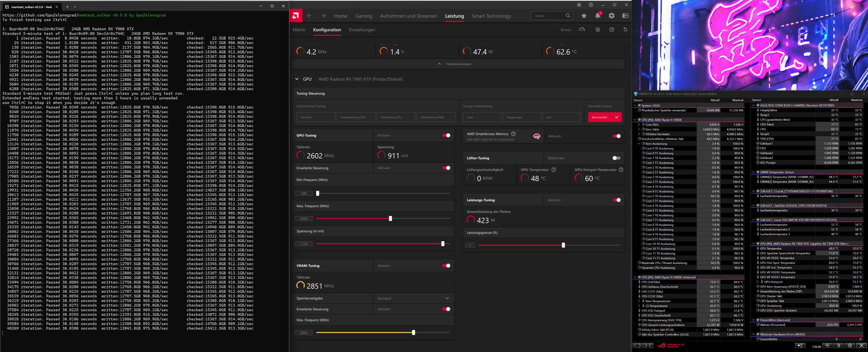868x352 pixels.
Task: Switch to the Gaming tab
Action: (363, 16)
